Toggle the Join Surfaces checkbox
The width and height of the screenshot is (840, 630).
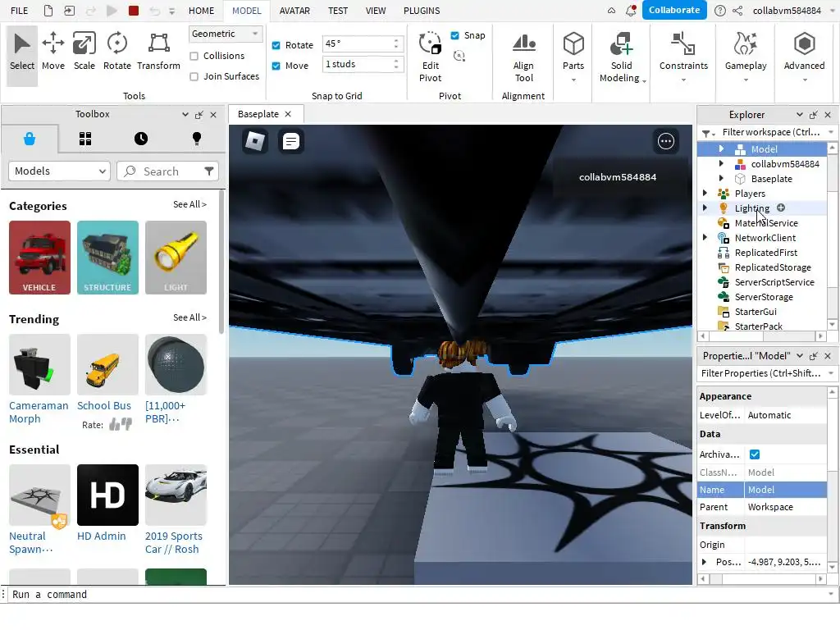pos(194,76)
